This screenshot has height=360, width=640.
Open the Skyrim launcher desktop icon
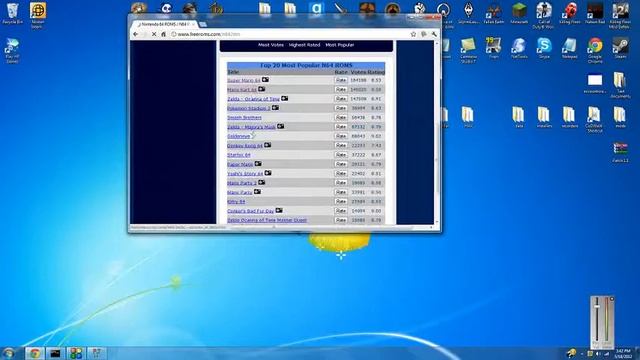(x=469, y=13)
